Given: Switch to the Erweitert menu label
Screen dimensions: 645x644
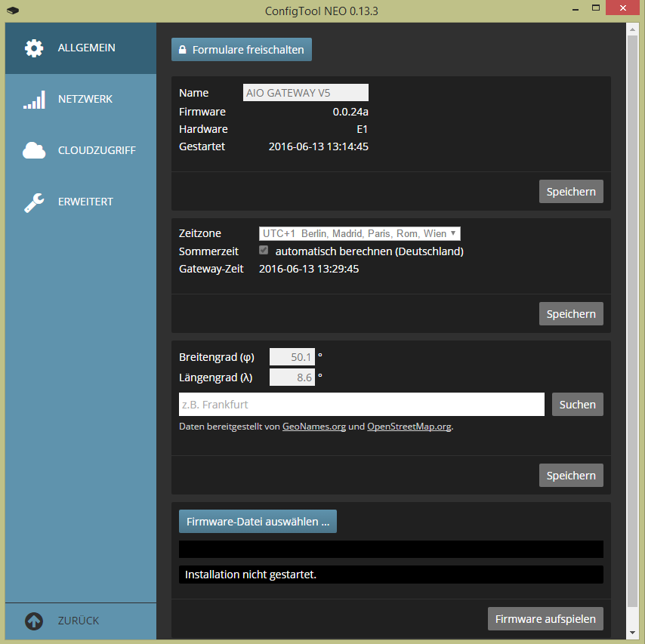Looking at the screenshot, I should [x=85, y=202].
